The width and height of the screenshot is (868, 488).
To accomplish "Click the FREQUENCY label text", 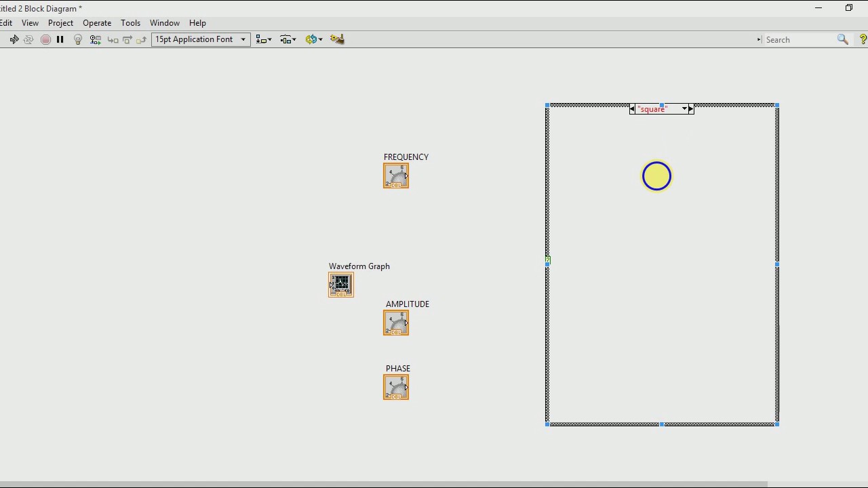I will pyautogui.click(x=406, y=157).
